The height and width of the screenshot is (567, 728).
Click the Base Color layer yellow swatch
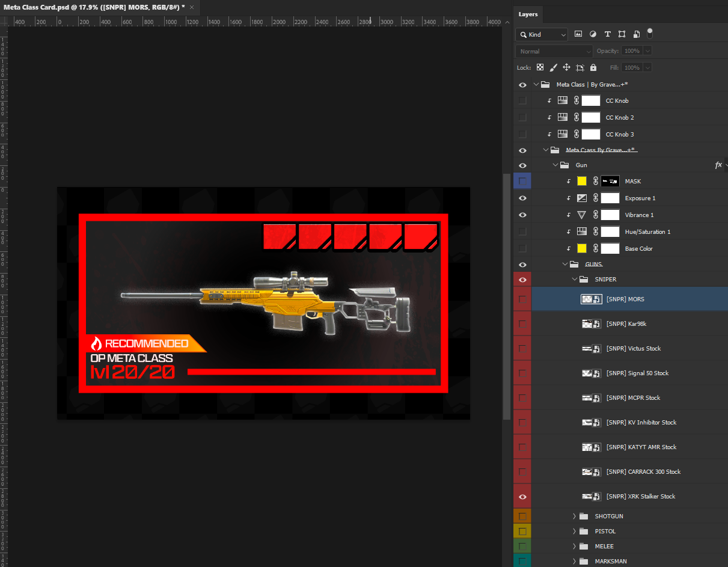point(581,248)
